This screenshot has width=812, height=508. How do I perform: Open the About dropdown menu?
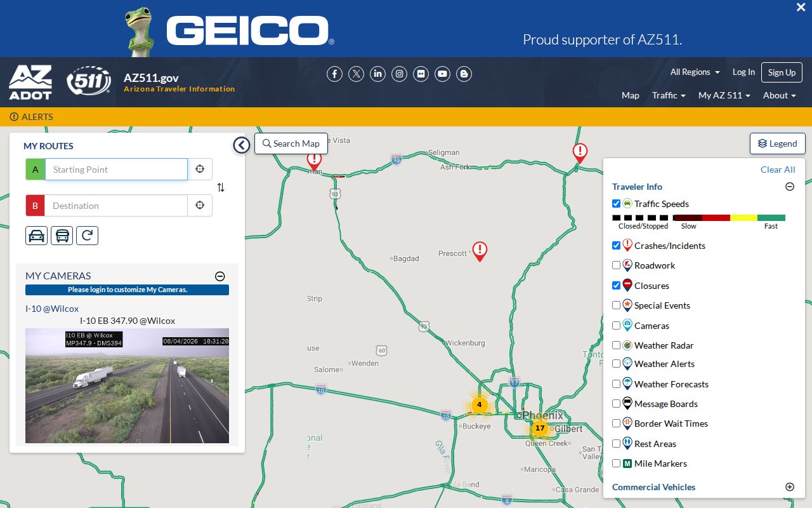coord(779,95)
